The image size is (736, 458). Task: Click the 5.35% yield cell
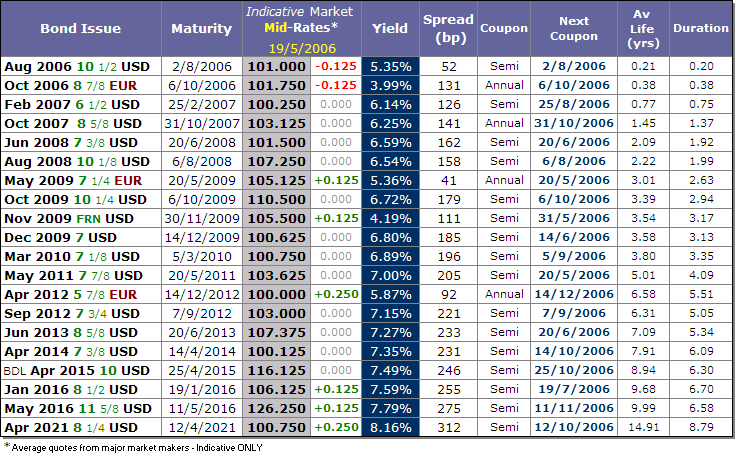(388, 65)
